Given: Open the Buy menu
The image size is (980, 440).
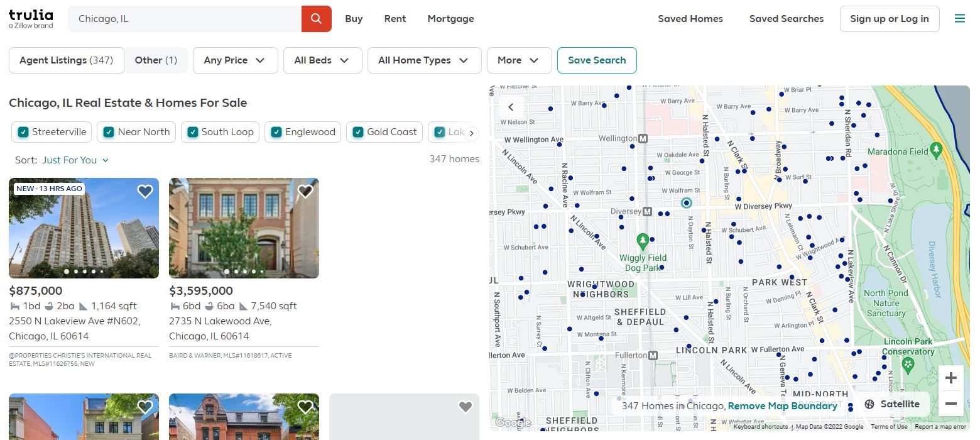Looking at the screenshot, I should coord(354,19).
